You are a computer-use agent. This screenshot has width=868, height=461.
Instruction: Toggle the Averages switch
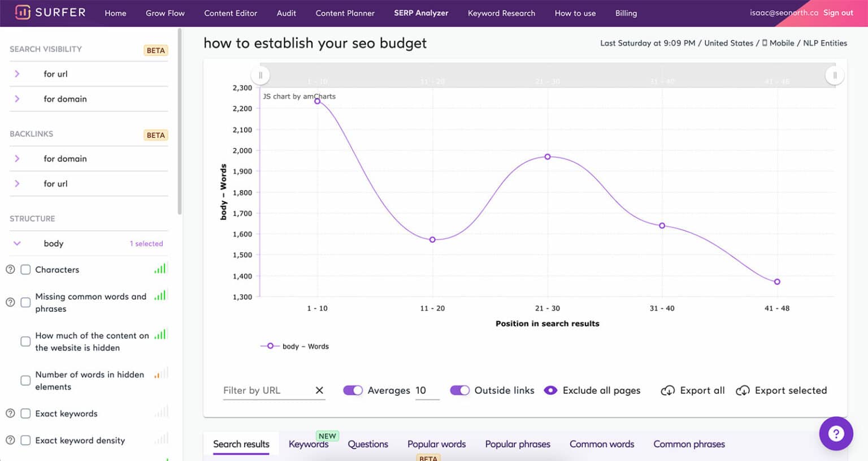click(353, 390)
